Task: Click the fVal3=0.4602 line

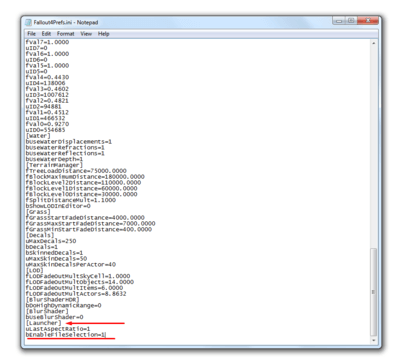Action: [47, 89]
